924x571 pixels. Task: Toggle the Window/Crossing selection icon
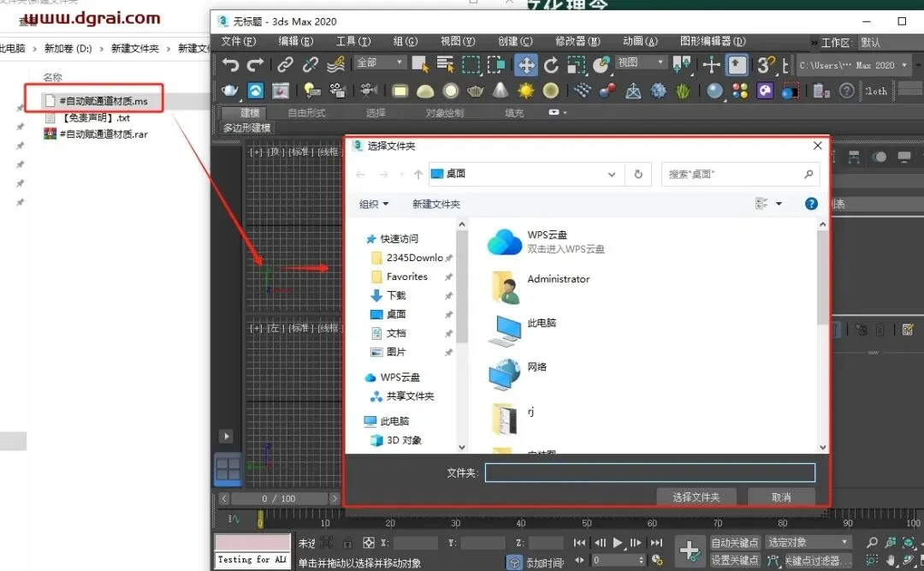point(496,64)
